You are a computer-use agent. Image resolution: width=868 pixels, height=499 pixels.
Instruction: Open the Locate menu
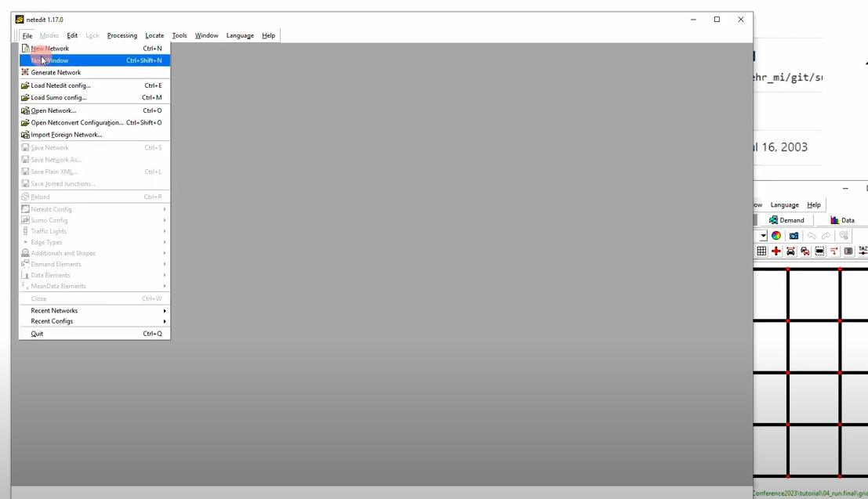tap(154, 35)
